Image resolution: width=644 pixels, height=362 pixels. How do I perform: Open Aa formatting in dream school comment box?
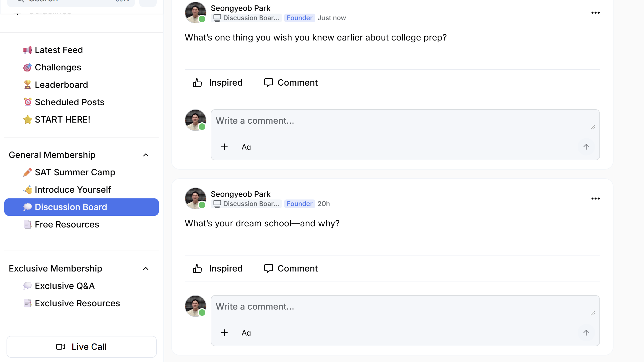tap(246, 333)
